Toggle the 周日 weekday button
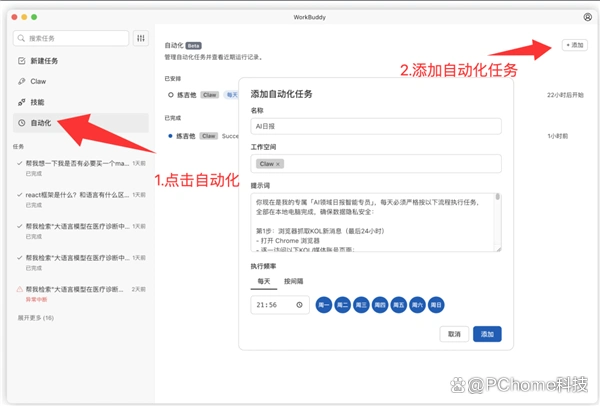This screenshot has height=406, width=600. (x=436, y=305)
